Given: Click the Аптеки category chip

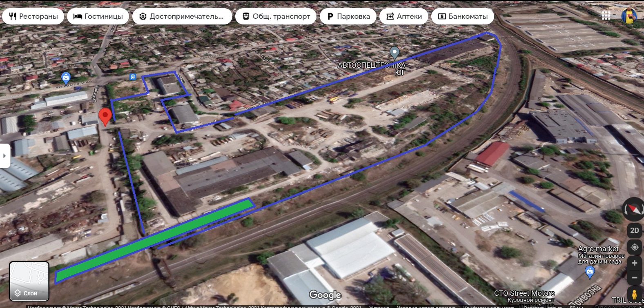Looking at the screenshot, I should pos(404,16).
